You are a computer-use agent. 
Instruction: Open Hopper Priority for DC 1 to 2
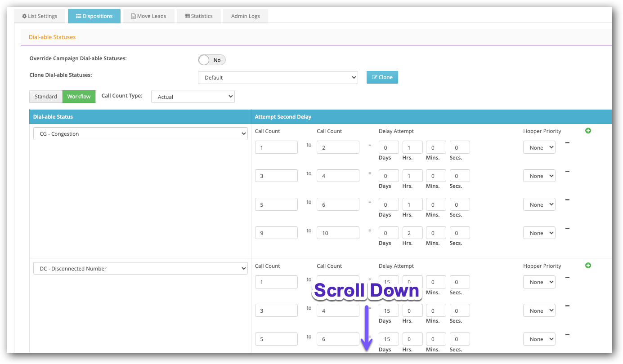539,282
